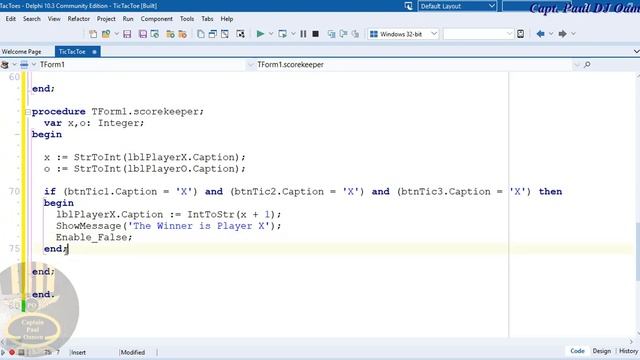Click the View Form toolbar icon
This screenshot has width=640, height=360.
pos(213,34)
